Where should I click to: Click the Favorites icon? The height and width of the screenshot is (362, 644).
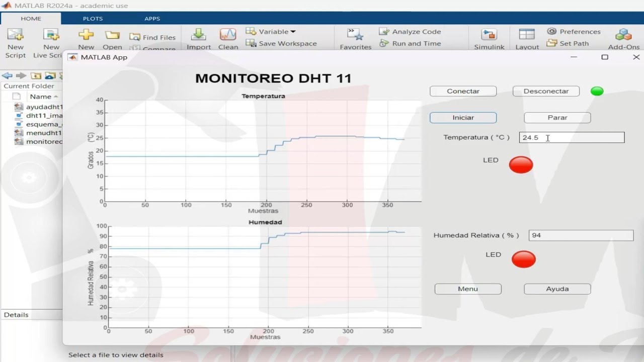[355, 35]
